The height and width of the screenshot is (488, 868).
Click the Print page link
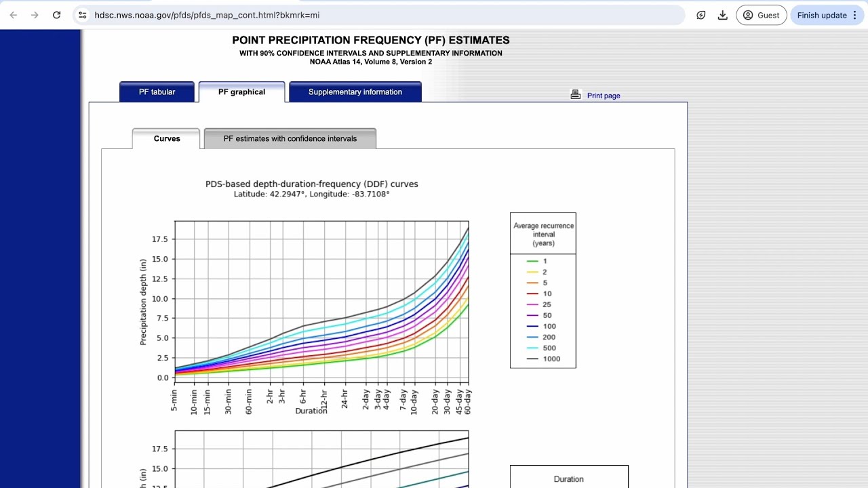(x=604, y=96)
